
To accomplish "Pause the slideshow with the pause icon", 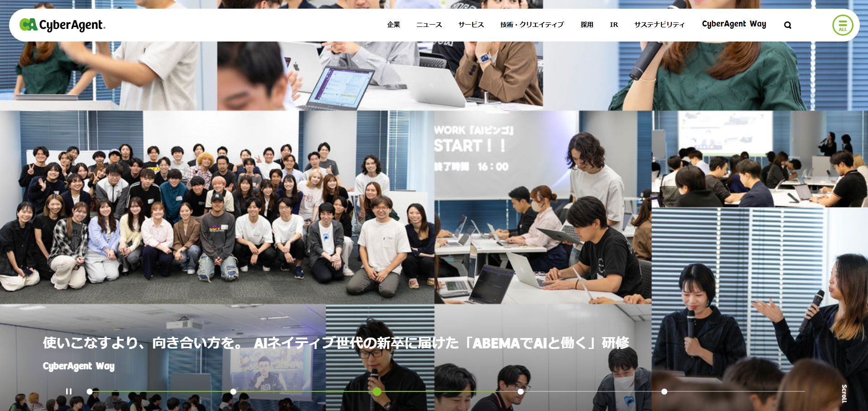I will [x=69, y=391].
